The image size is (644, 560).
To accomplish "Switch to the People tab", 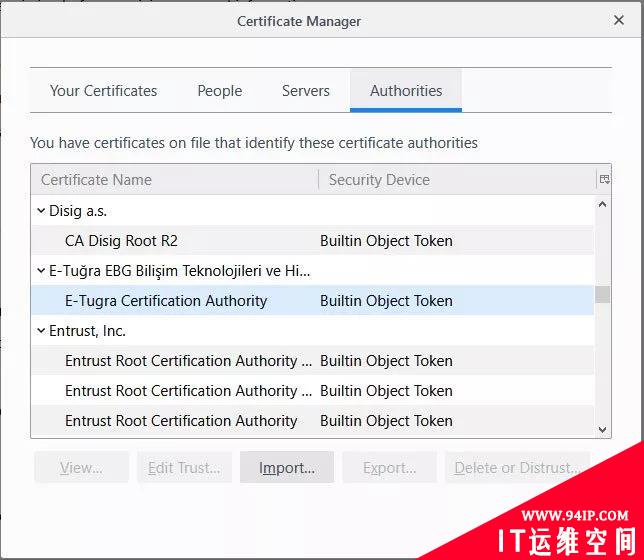I will pyautogui.click(x=220, y=90).
